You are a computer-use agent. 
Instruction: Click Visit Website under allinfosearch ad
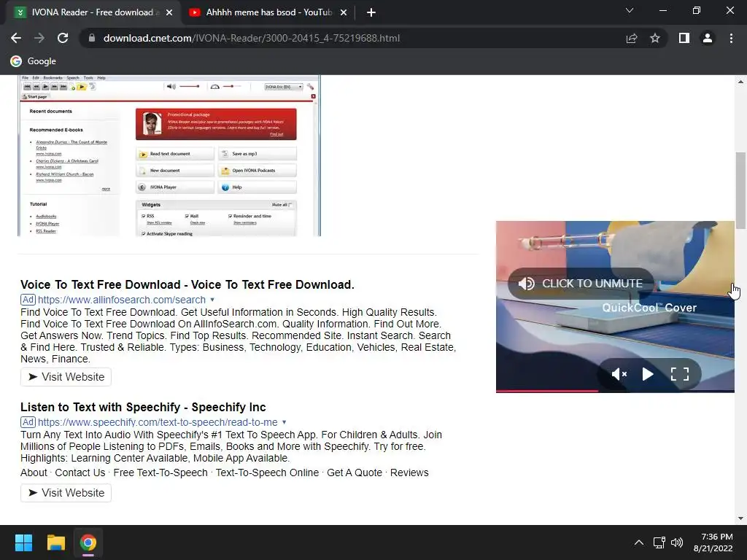pyautogui.click(x=66, y=377)
